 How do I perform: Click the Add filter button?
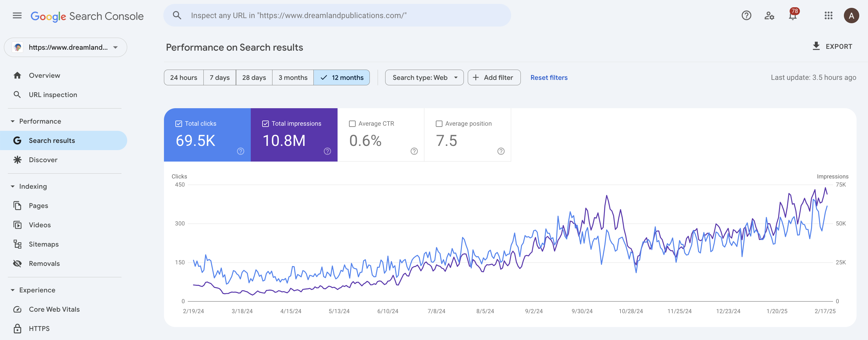494,77
